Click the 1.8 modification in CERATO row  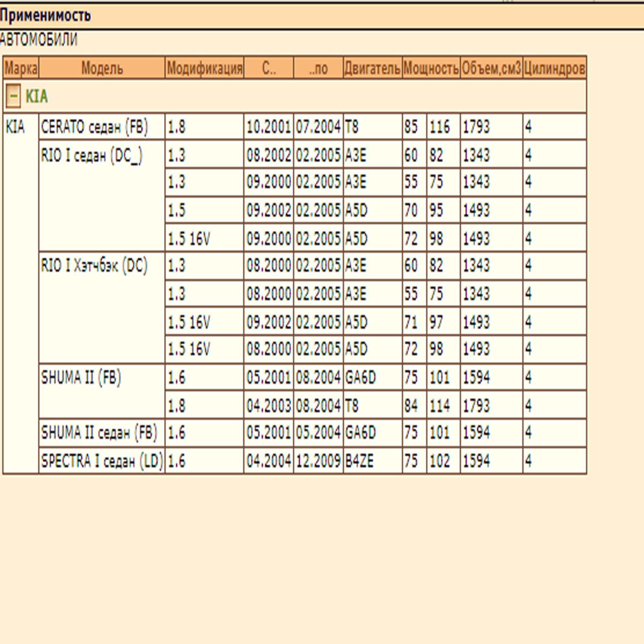(204, 126)
